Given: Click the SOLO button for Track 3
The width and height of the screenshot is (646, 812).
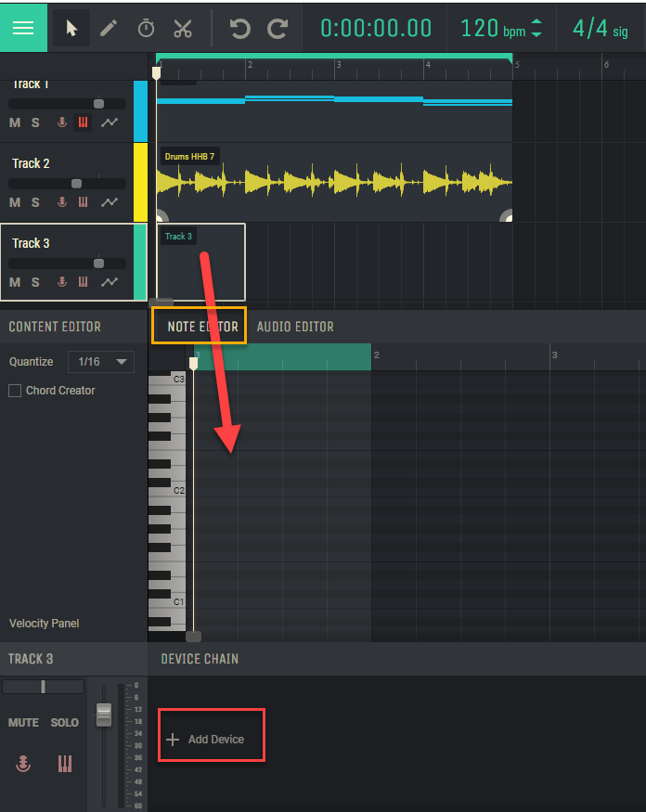Looking at the screenshot, I should click(x=65, y=722).
